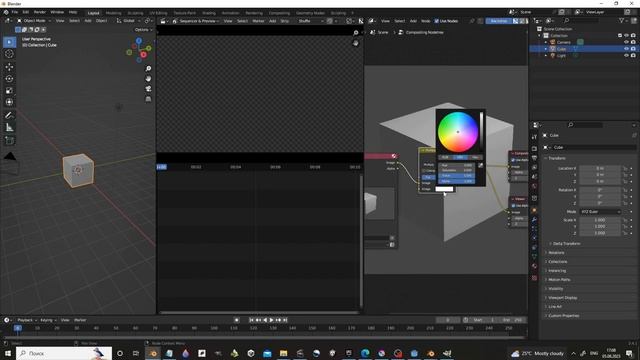Click the eyedropper in the color picker

[x=480, y=165]
